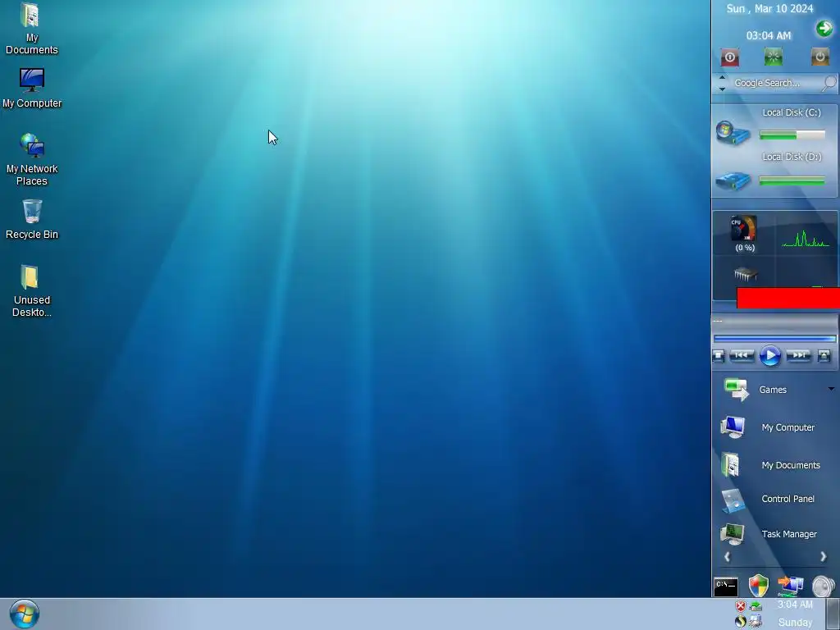Open the Local Disk (C:) drive icon
The image size is (840, 630).
(x=733, y=134)
